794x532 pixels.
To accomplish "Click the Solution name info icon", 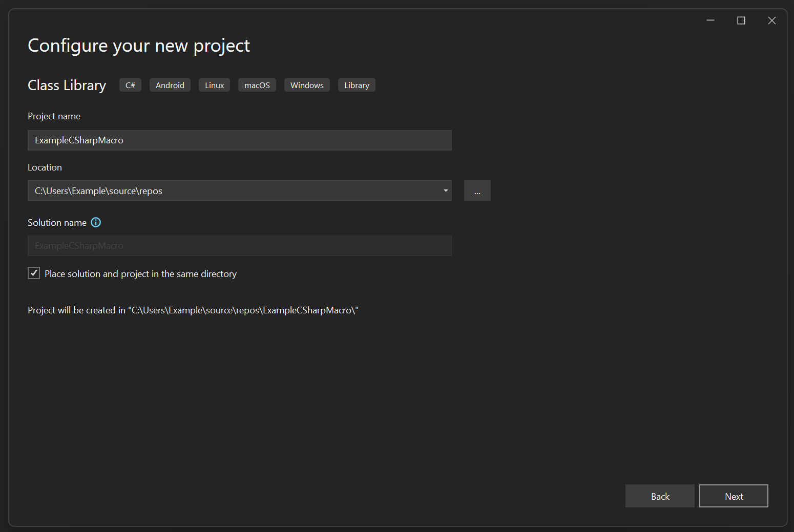I will coord(95,222).
